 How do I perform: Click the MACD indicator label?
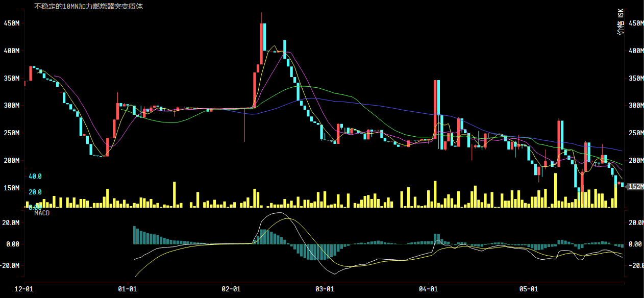(x=42, y=213)
